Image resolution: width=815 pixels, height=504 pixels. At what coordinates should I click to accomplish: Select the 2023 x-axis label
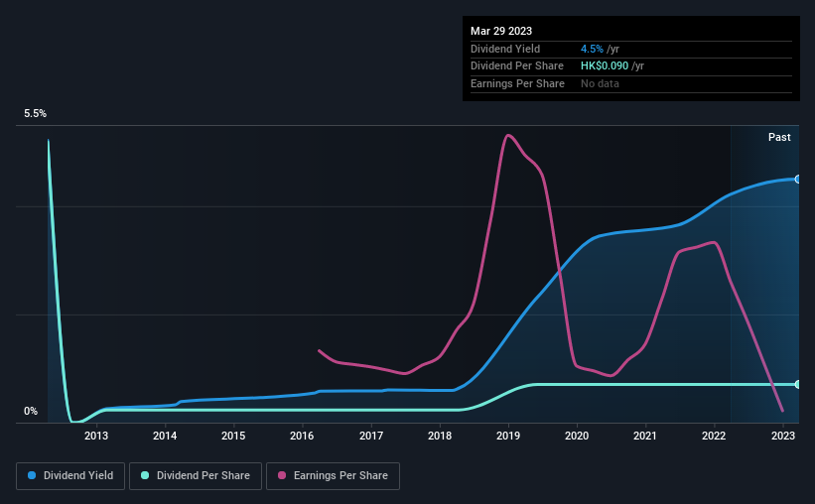tap(783, 436)
